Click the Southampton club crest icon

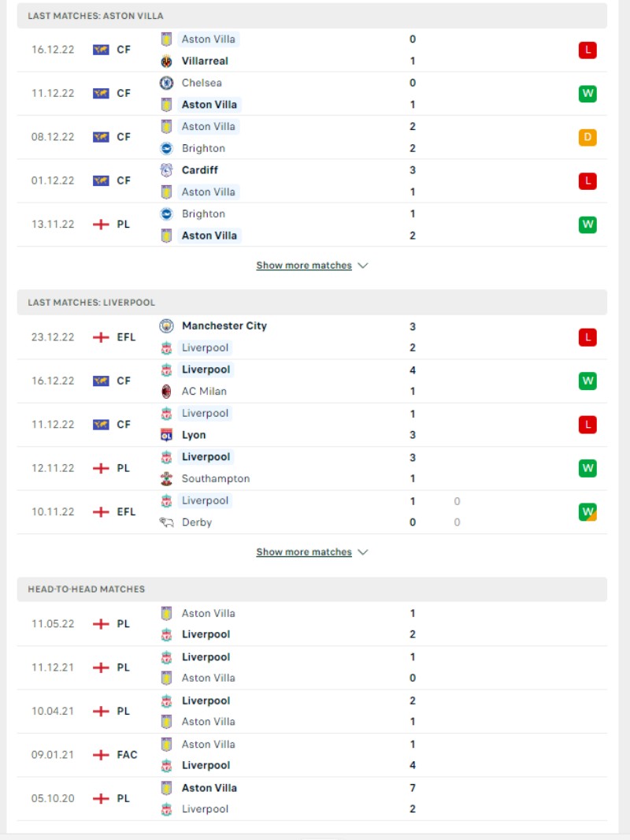point(166,479)
